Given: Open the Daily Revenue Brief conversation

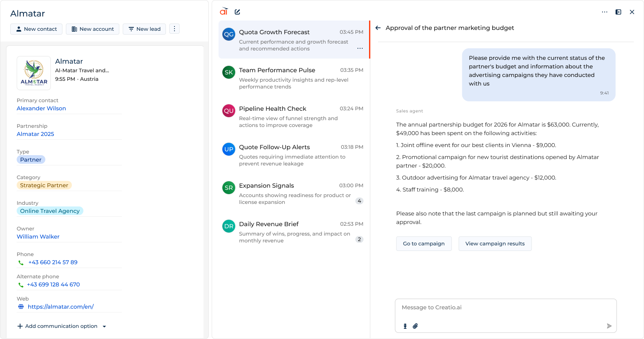Looking at the screenshot, I should (x=293, y=232).
